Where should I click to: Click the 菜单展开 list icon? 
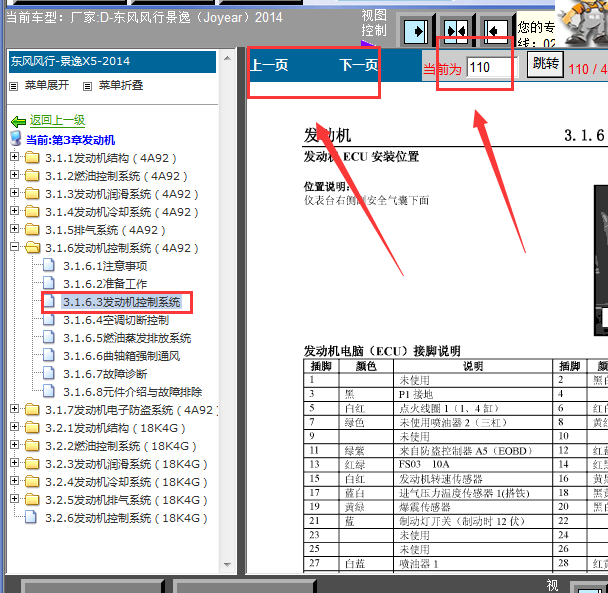click(14, 86)
